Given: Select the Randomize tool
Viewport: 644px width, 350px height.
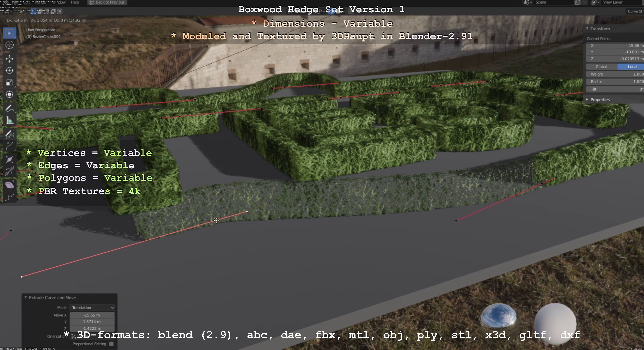Looking at the screenshot, I should coord(10,197).
